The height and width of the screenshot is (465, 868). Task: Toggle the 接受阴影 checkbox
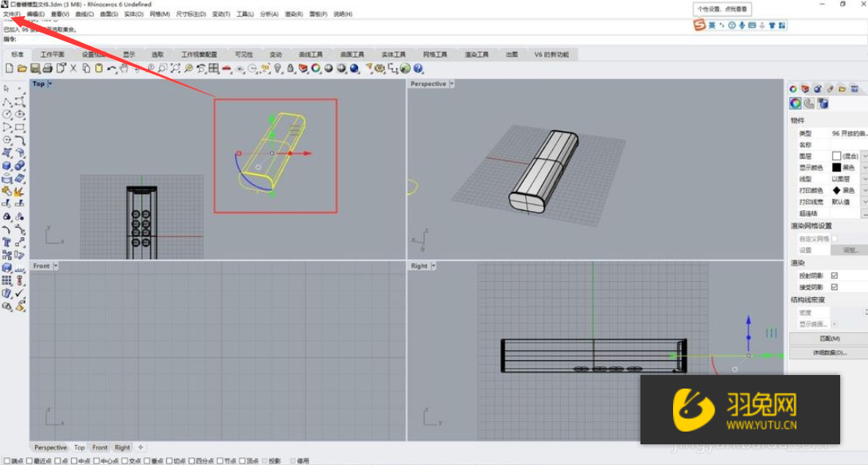tap(834, 287)
